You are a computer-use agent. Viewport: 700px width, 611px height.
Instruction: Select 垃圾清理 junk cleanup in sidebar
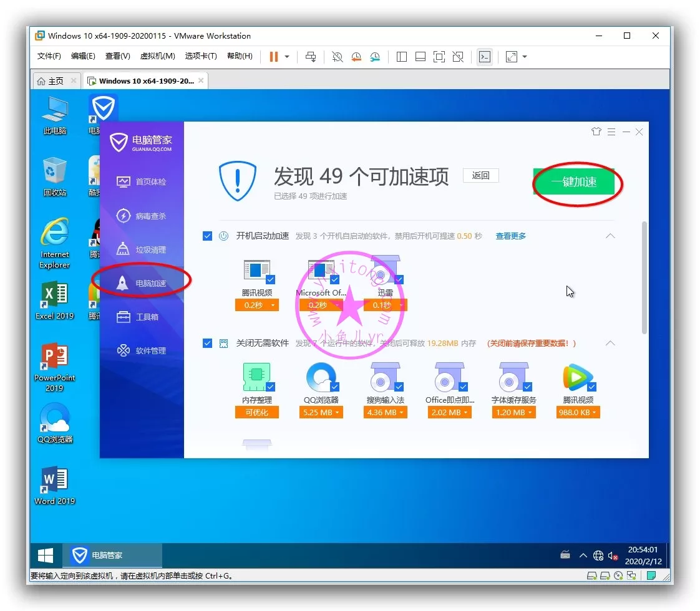[x=142, y=250]
